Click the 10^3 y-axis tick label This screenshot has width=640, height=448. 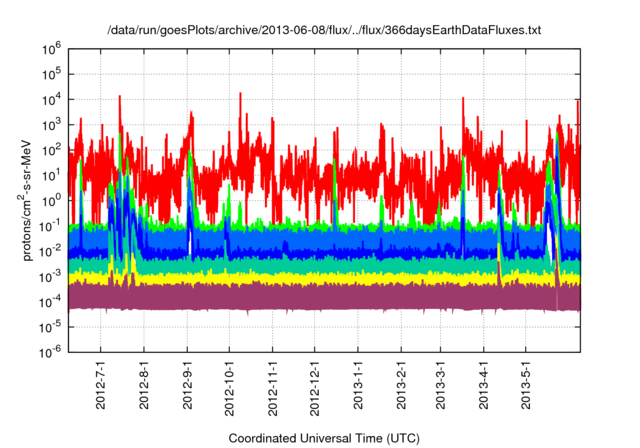click(x=51, y=124)
